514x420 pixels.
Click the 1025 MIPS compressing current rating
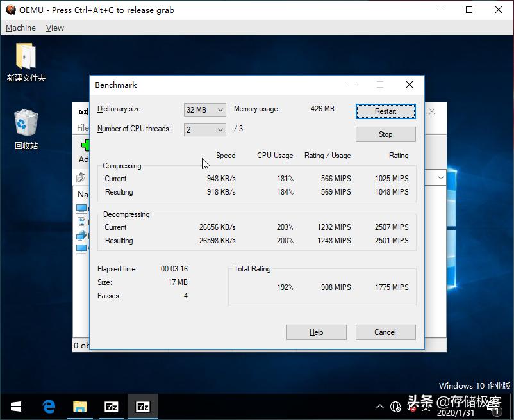(x=392, y=179)
